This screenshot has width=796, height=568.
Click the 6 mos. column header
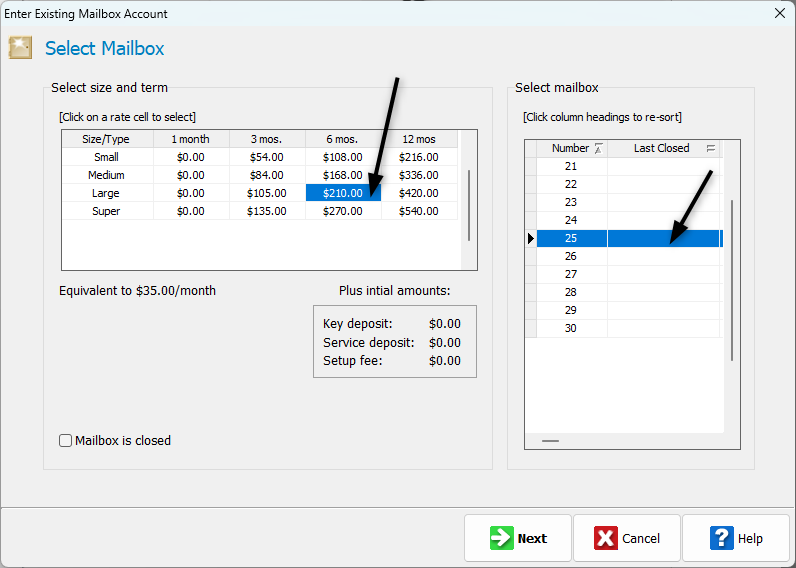pyautogui.click(x=343, y=139)
